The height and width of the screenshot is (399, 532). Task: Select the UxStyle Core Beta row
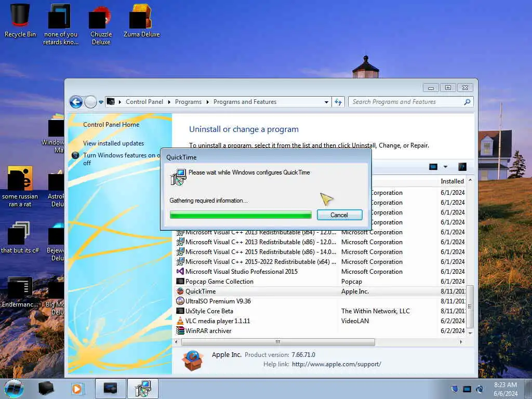pos(320,311)
